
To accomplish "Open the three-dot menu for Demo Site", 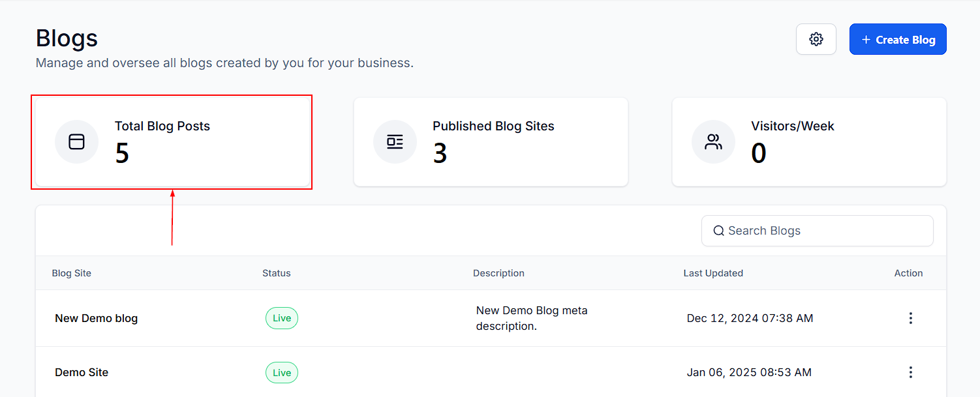I will click(910, 372).
